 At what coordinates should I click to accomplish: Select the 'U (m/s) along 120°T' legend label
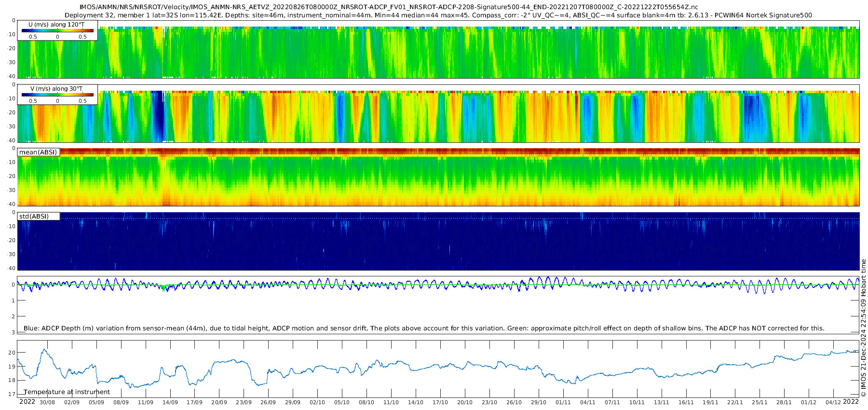click(57, 24)
